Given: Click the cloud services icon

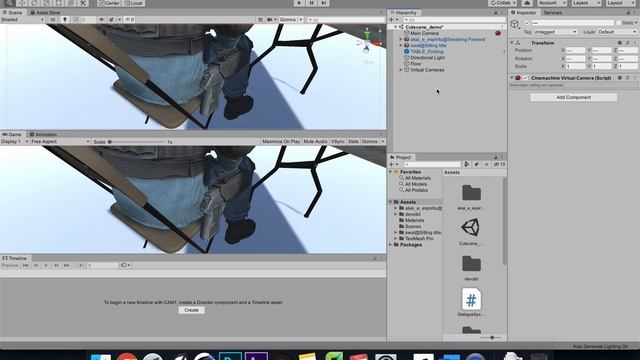Looking at the screenshot, I should (527, 3).
